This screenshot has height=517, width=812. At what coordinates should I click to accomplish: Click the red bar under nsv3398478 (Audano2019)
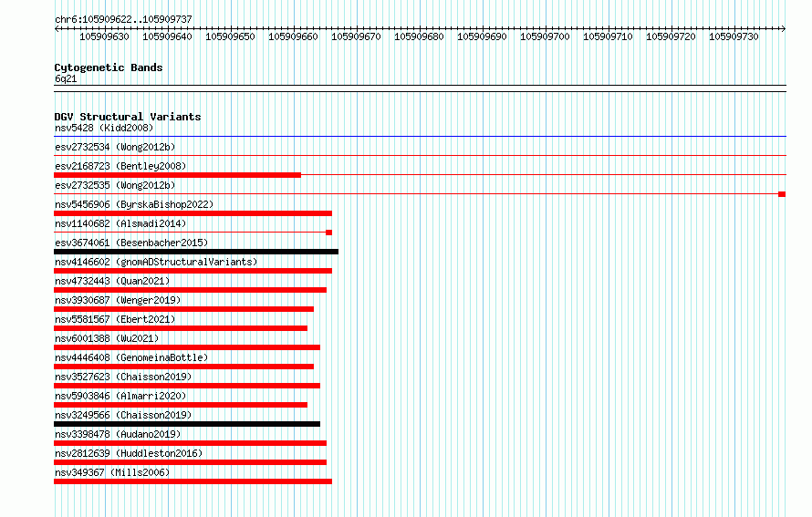point(190,443)
